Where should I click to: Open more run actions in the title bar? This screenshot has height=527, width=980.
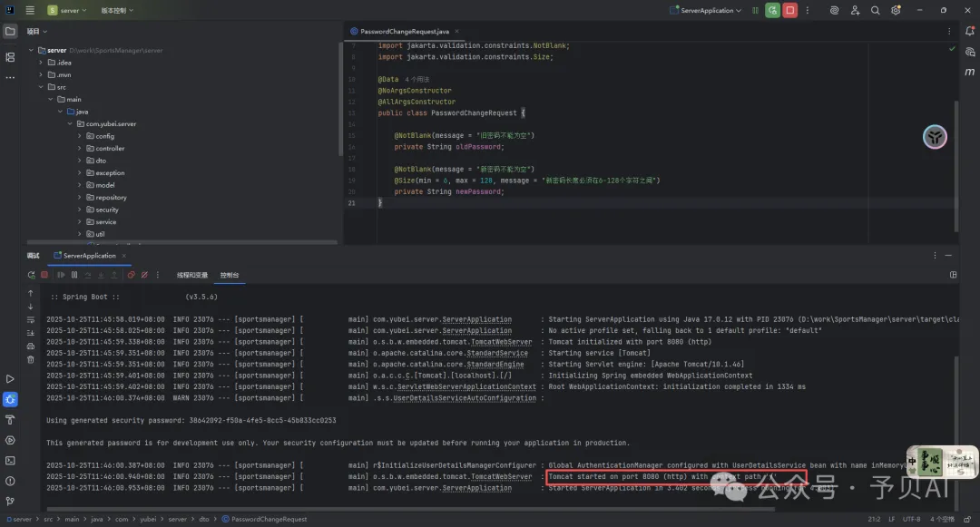(808, 10)
